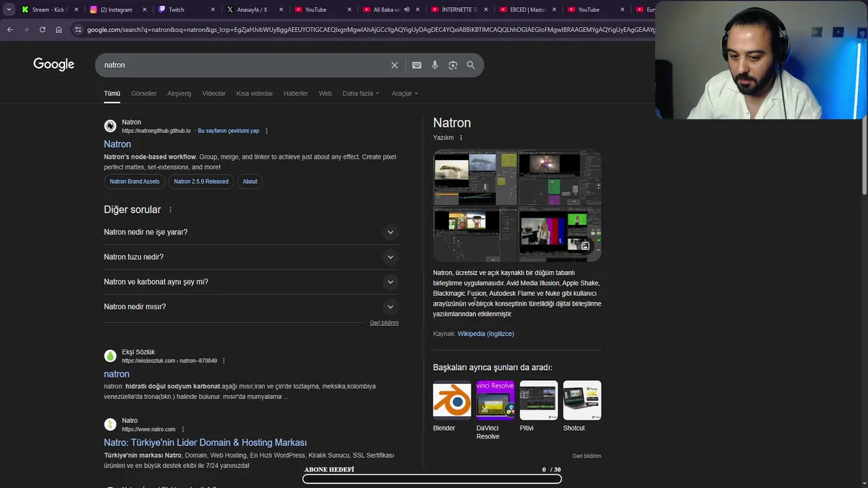Open the top-left Natron screenshot thumbnail
The image size is (868, 488).
(475, 178)
